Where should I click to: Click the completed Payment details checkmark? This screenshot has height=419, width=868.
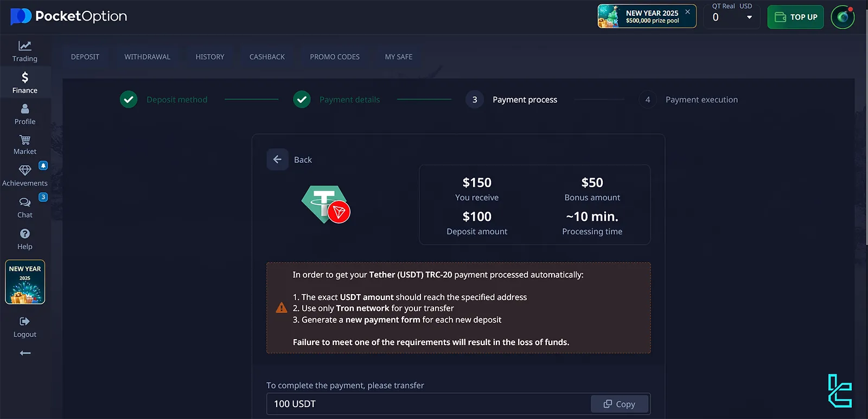(302, 99)
